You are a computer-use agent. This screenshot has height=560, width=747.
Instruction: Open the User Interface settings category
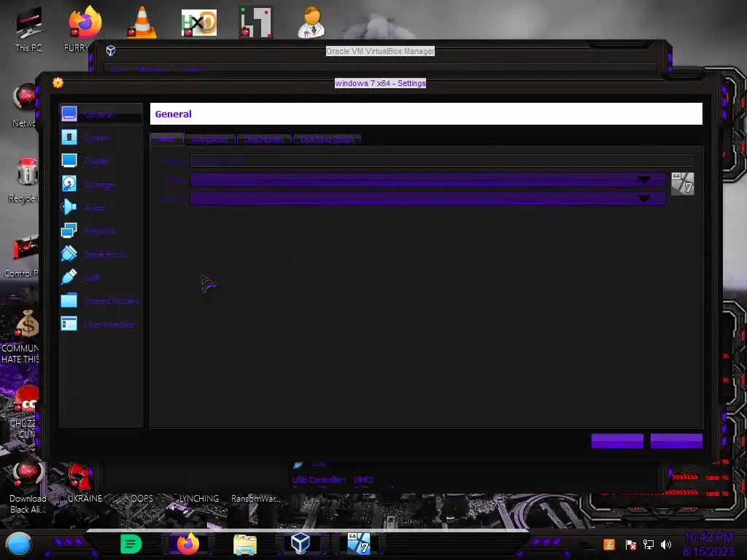coord(101,324)
